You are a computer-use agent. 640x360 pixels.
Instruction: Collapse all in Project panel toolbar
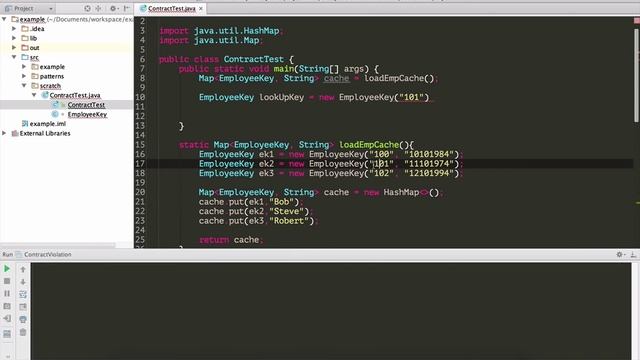(x=98, y=8)
